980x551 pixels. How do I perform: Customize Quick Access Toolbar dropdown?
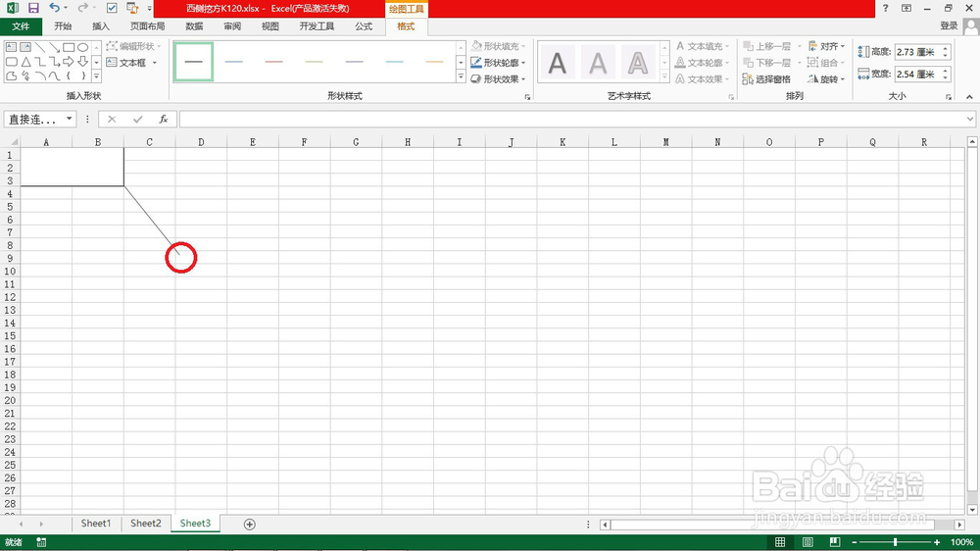coord(149,9)
